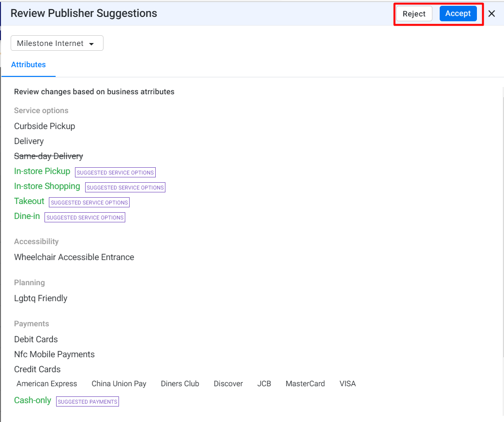
Task: Click the MasterCard card type
Action: click(x=305, y=383)
